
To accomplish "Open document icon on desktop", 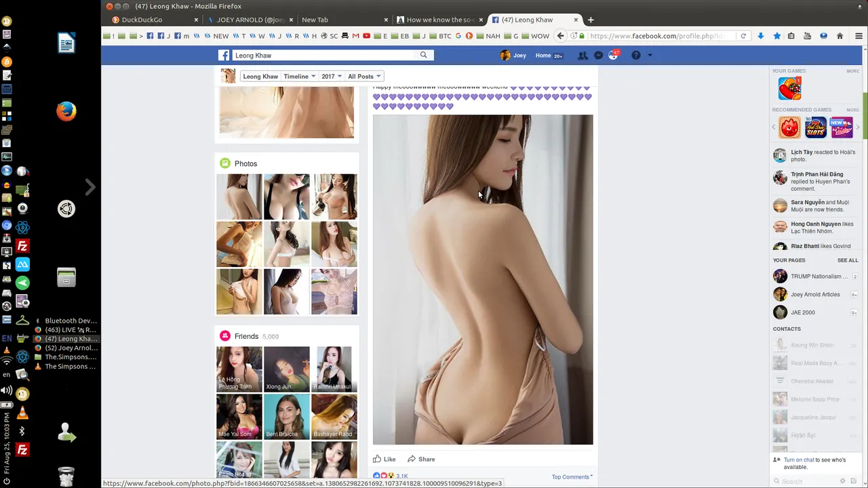I will tap(66, 44).
